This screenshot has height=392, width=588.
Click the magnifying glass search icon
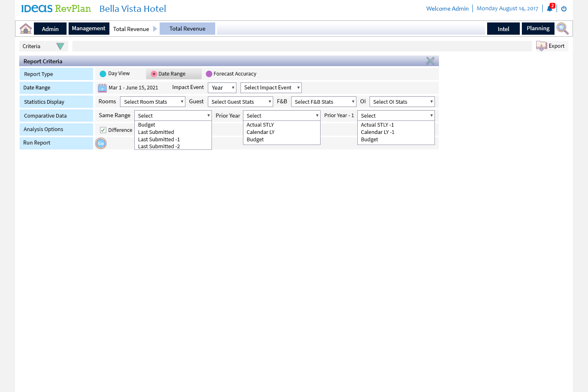562,29
